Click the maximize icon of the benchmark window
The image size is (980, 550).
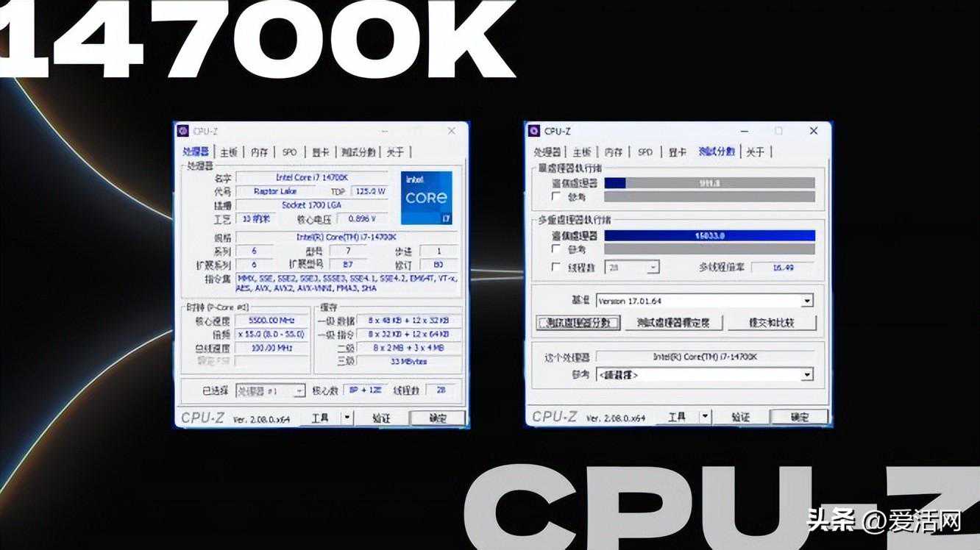point(778,131)
